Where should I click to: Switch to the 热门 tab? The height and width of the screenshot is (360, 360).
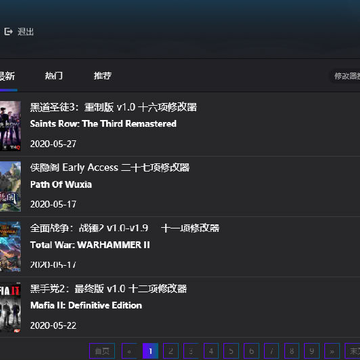(54, 76)
